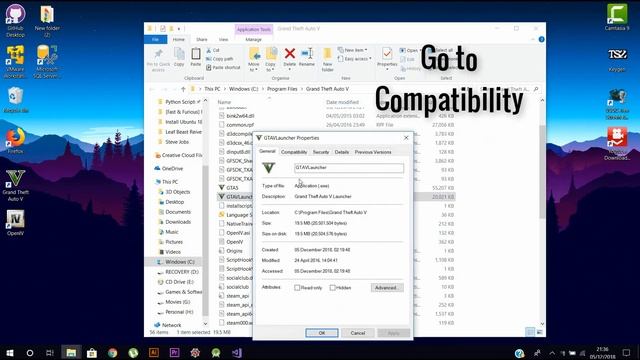
Task: Select Creative Cloud Files in navigation pane
Action: [x=182, y=155]
